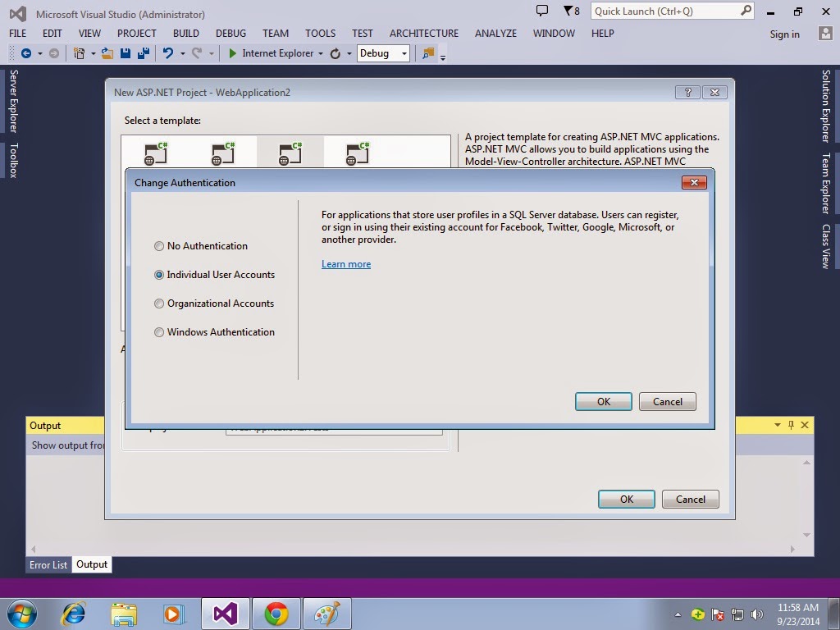Screen dimensions: 840x630
Task: Select the highlighted project template icon
Action: (290, 153)
